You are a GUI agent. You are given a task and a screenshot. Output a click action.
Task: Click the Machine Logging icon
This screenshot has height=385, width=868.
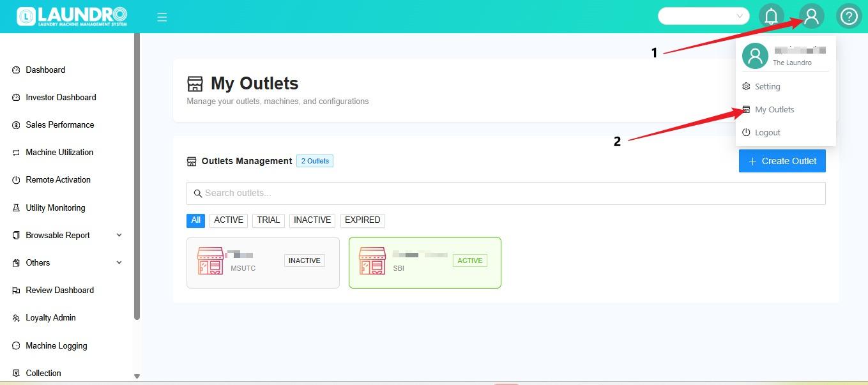(16, 346)
